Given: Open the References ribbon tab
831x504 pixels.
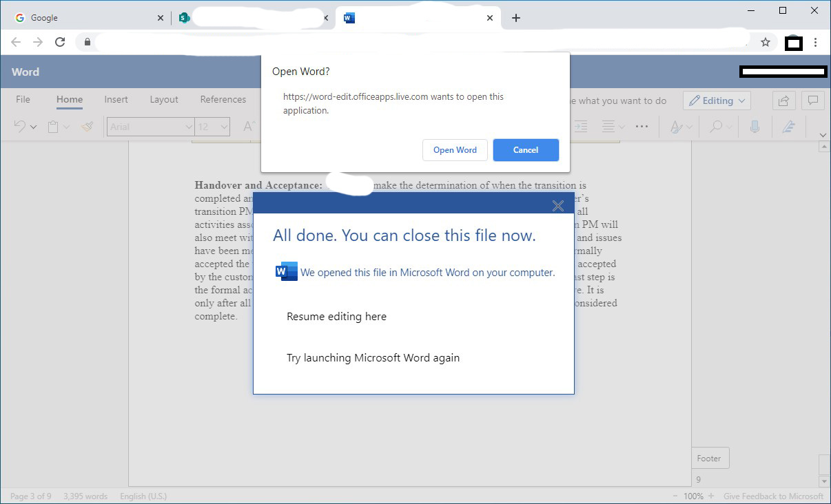Looking at the screenshot, I should (x=223, y=100).
